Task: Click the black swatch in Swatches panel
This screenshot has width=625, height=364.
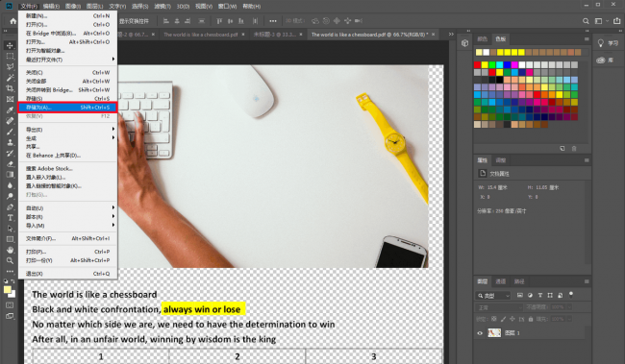Action: click(x=499, y=80)
